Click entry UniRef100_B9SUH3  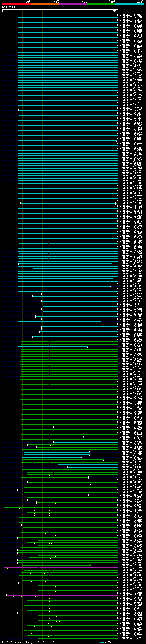pos(131,565)
